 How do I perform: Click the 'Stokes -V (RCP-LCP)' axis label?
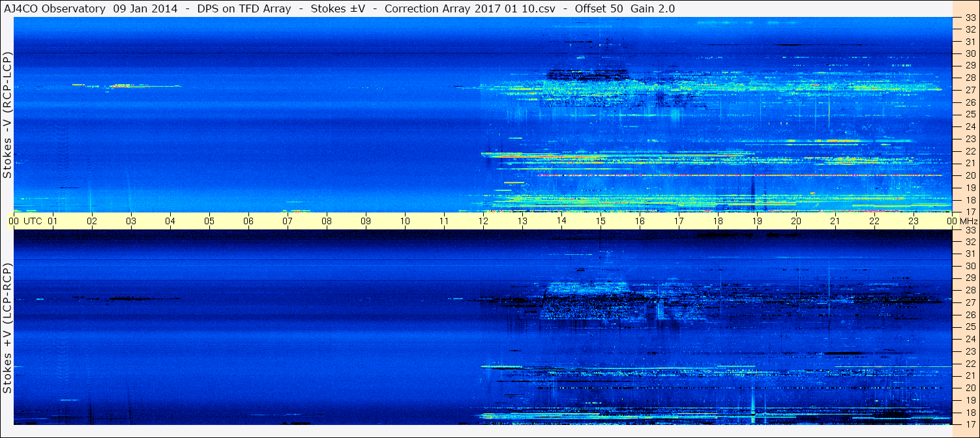[7, 115]
